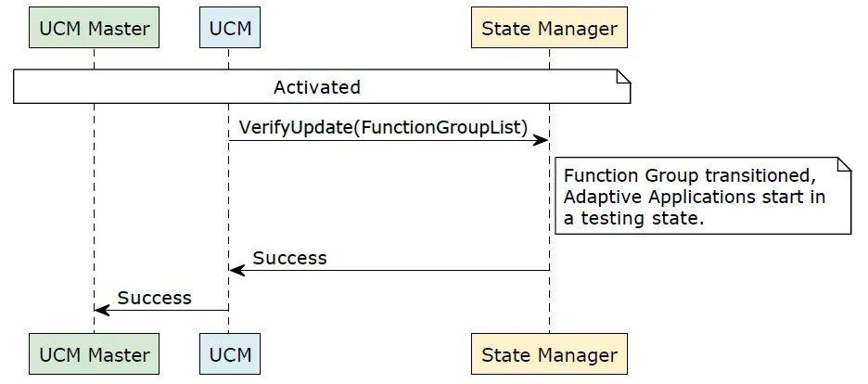Click the Function Group transitioned note

click(x=703, y=196)
